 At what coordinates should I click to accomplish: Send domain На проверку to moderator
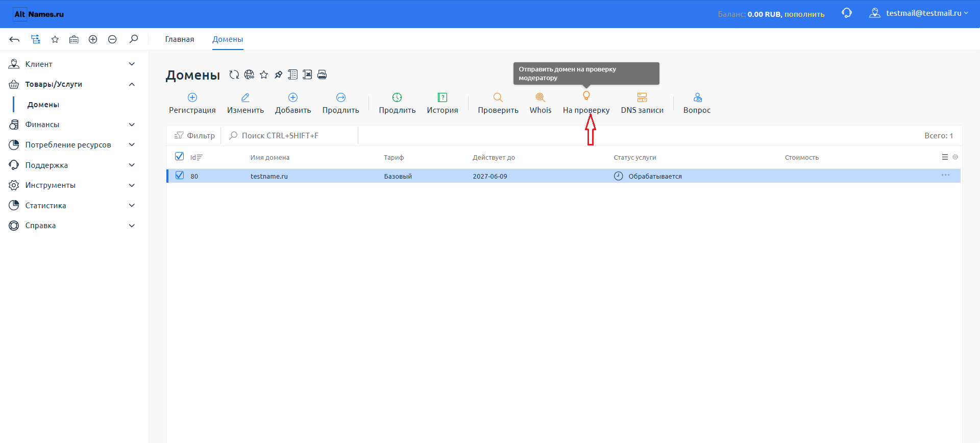pyautogui.click(x=586, y=103)
